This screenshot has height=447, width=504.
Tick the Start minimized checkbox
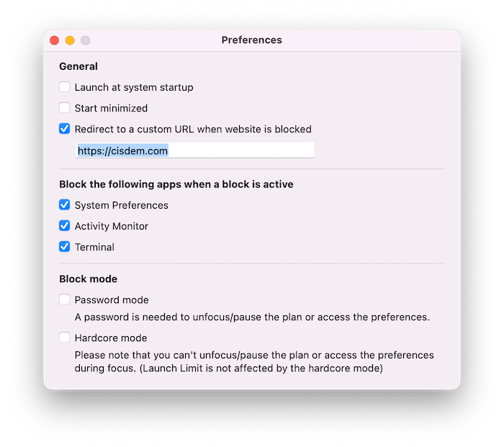(64, 108)
